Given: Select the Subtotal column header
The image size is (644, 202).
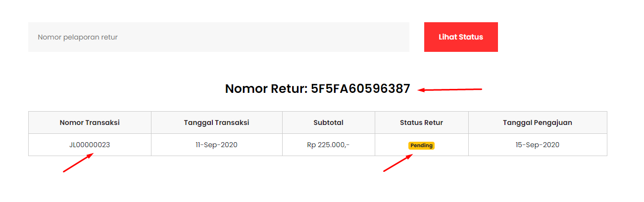Looking at the screenshot, I should (328, 122).
